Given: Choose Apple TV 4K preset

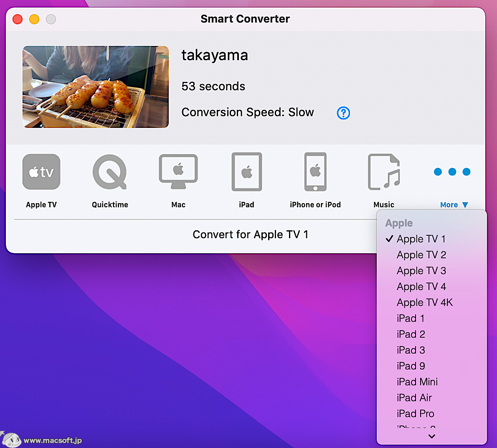Looking at the screenshot, I should [x=425, y=302].
